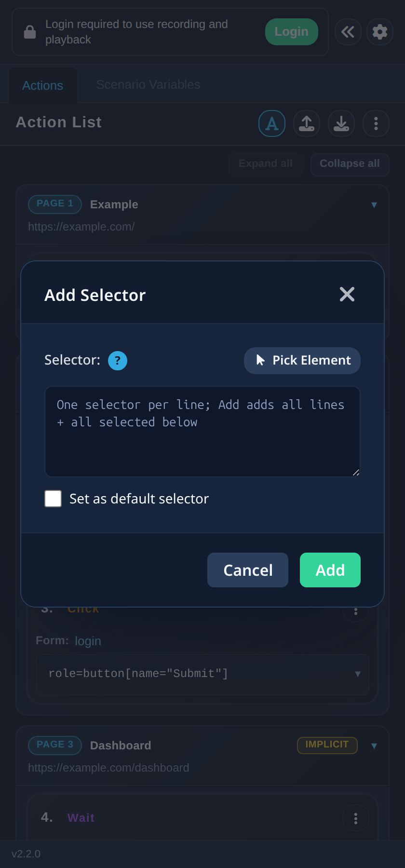Click inside the selector text area

[x=202, y=432]
